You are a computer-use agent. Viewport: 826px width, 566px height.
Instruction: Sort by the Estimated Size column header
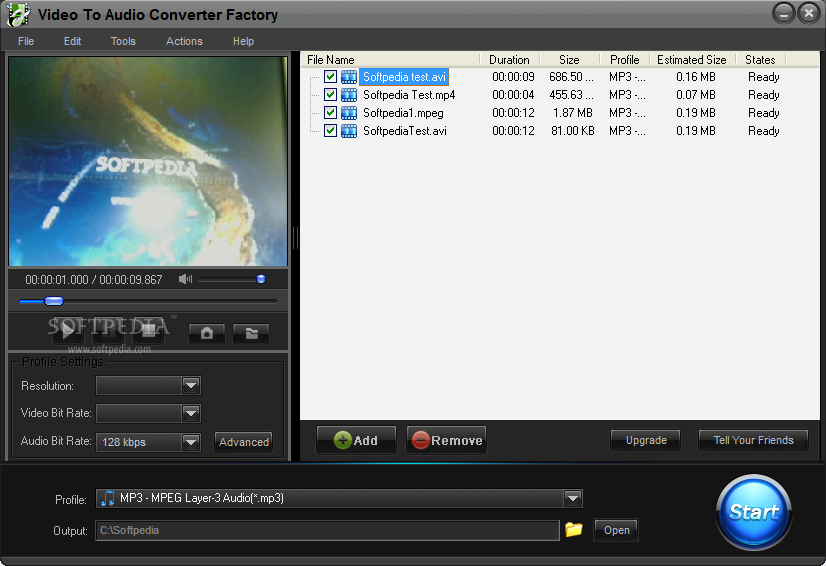pos(692,60)
